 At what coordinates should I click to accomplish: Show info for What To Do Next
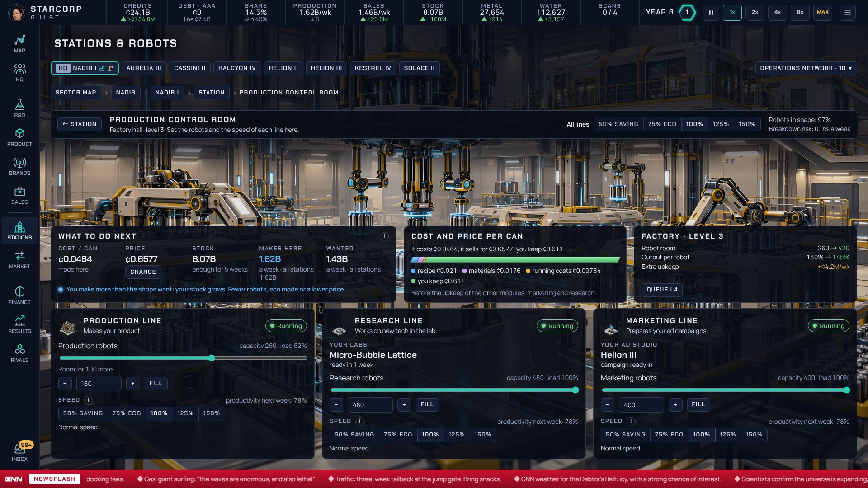coord(384,236)
